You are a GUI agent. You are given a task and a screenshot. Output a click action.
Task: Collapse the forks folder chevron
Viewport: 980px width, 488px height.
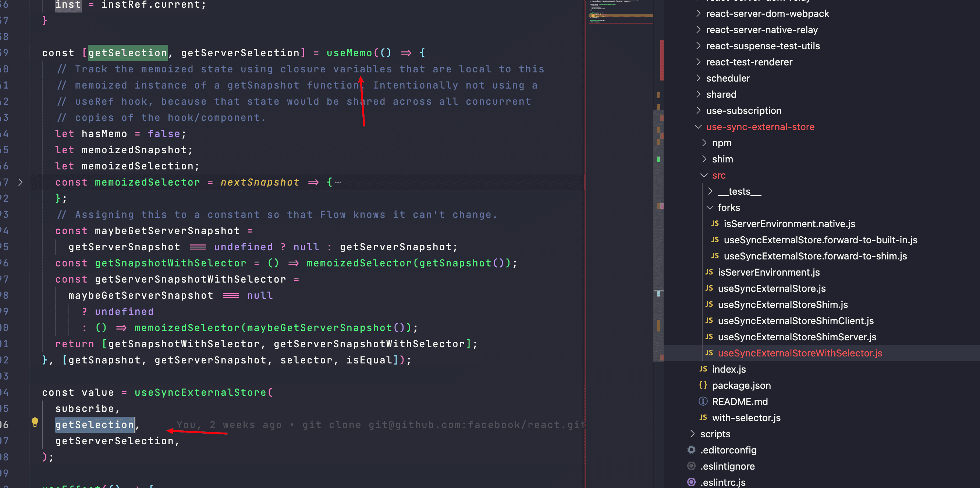pyautogui.click(x=710, y=208)
